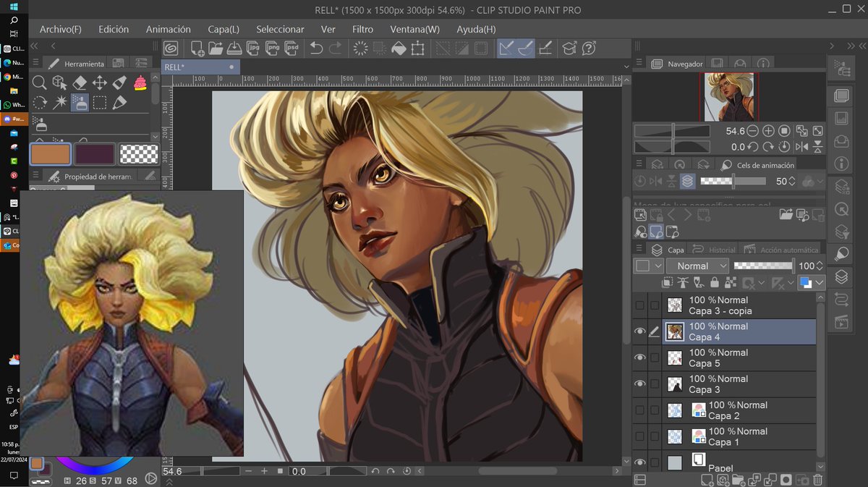The width and height of the screenshot is (868, 487).
Task: Show layer Capa 3 - copia
Action: [639, 305]
